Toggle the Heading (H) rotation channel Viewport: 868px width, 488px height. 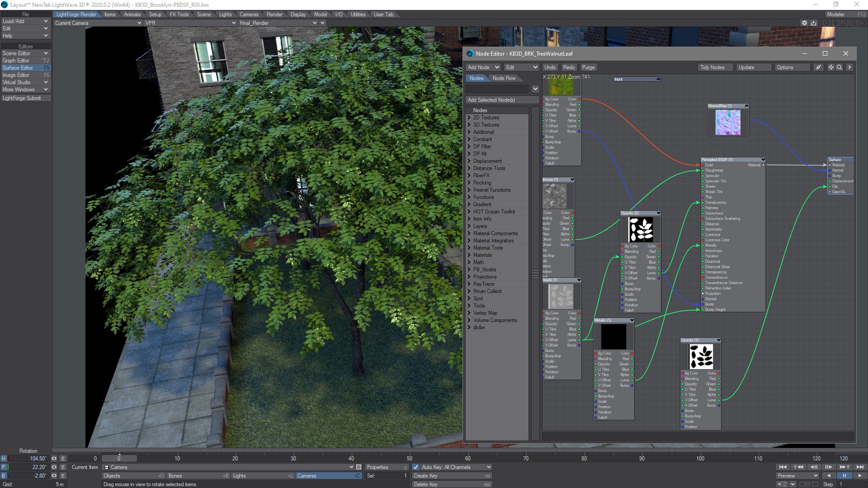pyautogui.click(x=4, y=459)
